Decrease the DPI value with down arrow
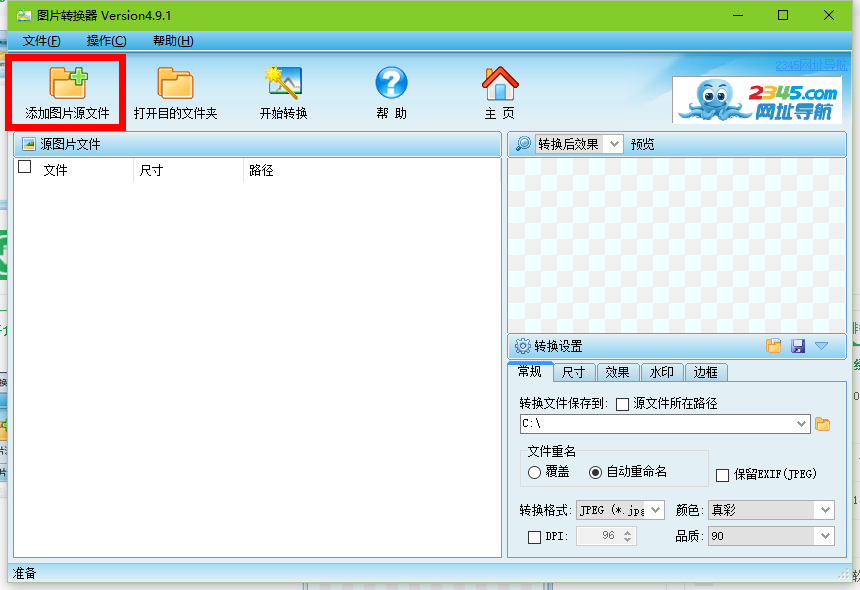The image size is (860, 590). pyautogui.click(x=627, y=540)
